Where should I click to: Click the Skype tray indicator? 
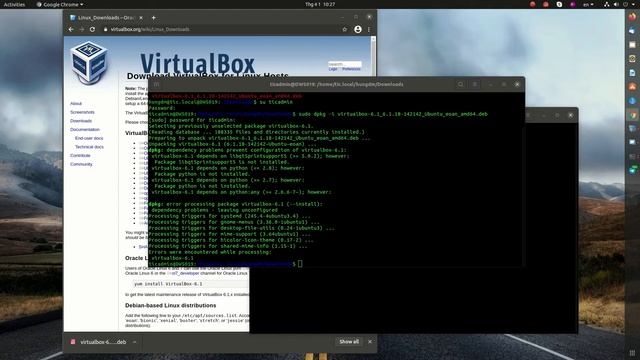(559, 4)
